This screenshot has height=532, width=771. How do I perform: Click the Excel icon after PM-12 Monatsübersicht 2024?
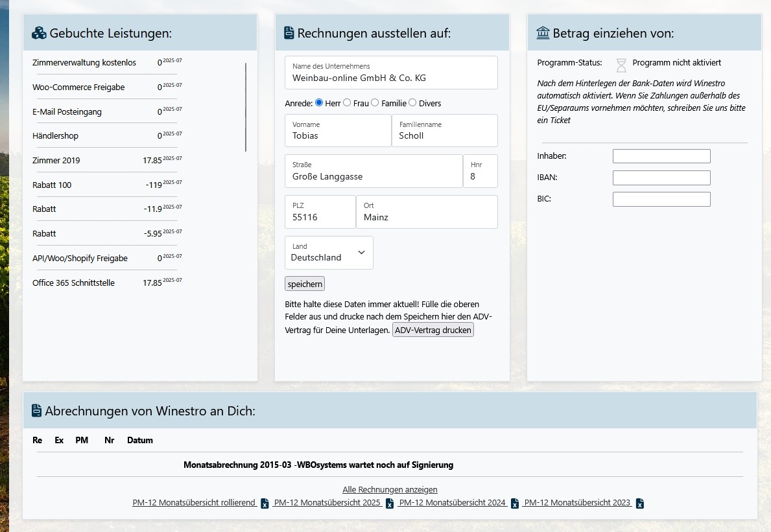point(515,503)
